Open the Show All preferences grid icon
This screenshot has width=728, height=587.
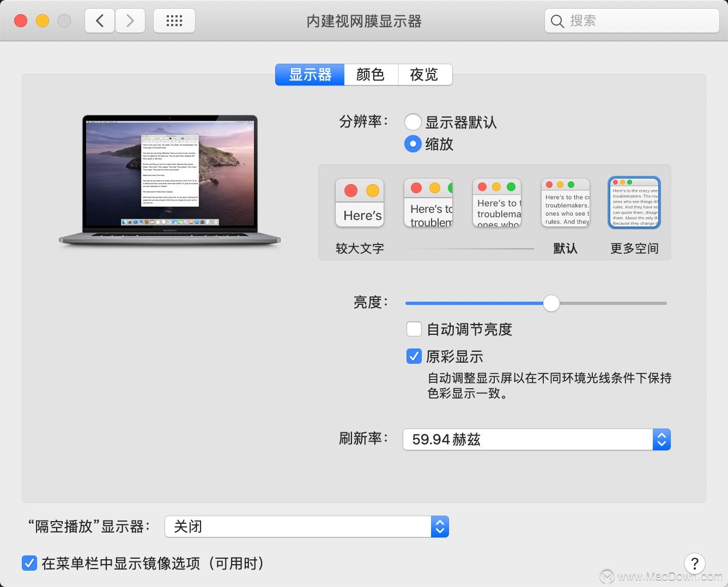point(174,20)
